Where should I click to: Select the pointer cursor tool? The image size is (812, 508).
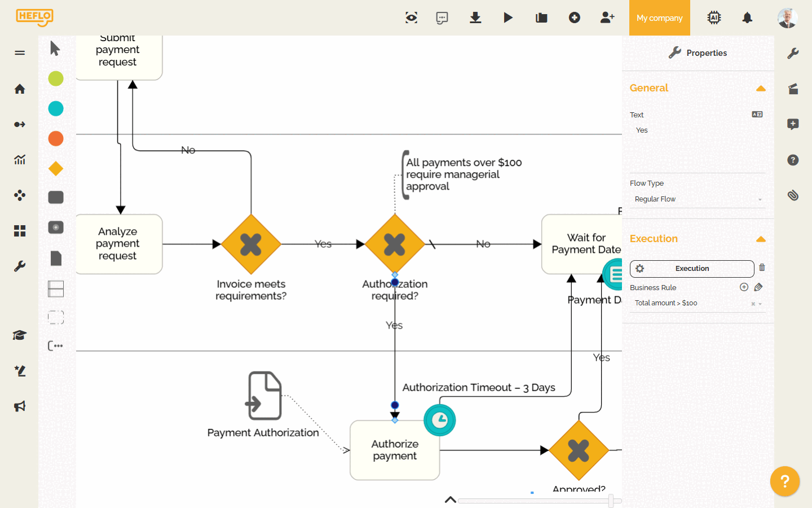click(55, 49)
